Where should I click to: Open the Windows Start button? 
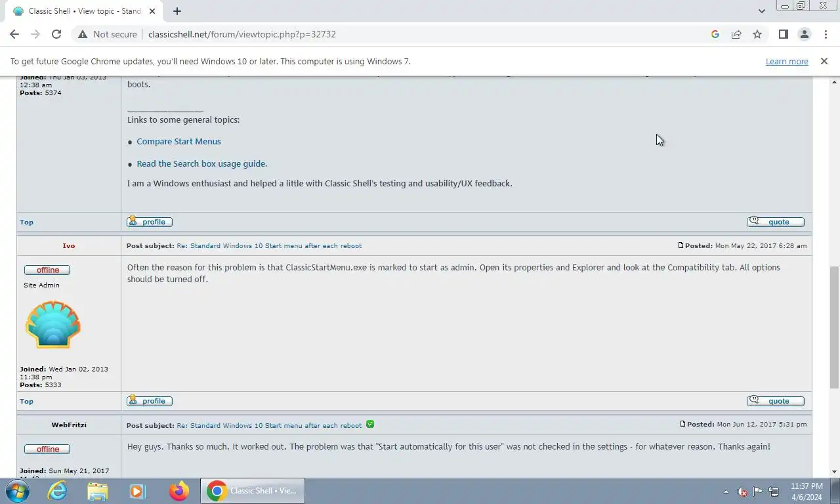pyautogui.click(x=17, y=491)
